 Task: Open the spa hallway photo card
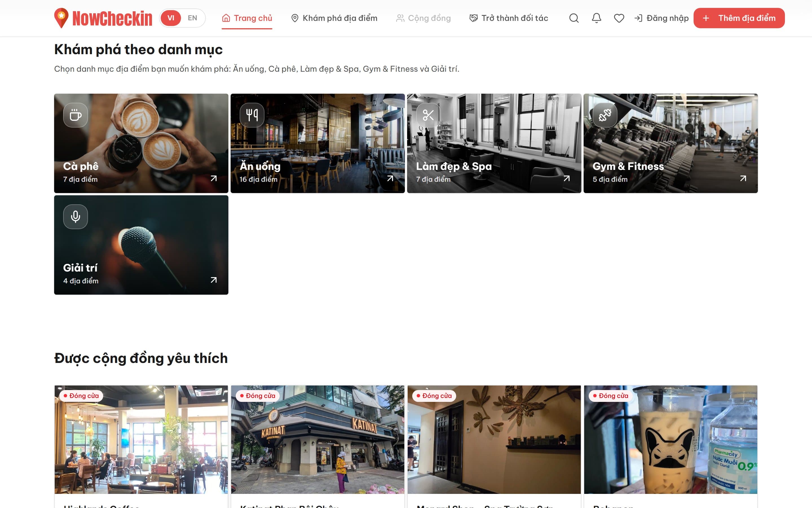[x=494, y=439]
